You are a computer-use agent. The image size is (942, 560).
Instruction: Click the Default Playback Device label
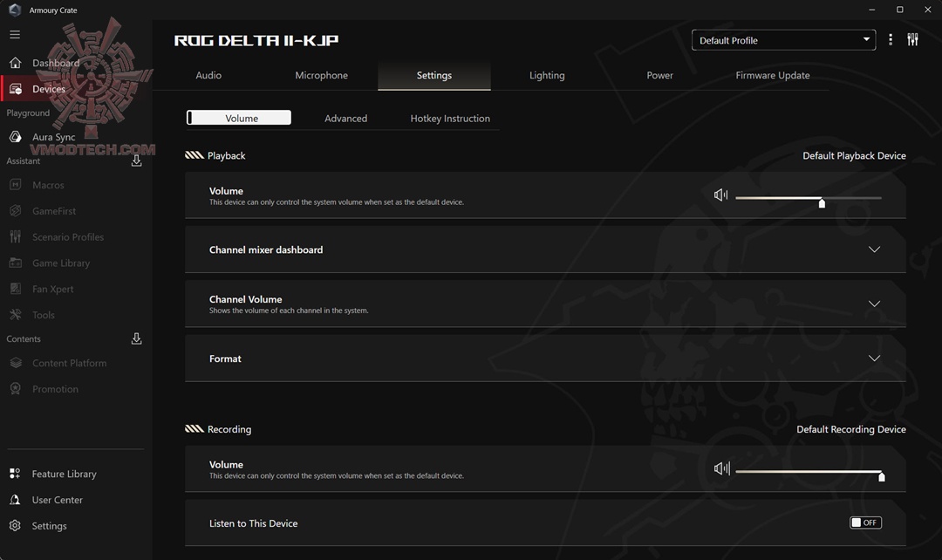[854, 155]
